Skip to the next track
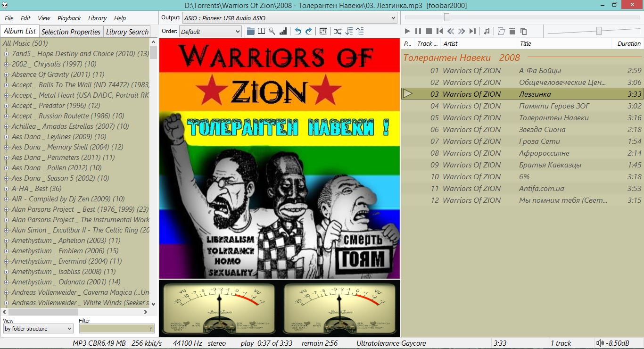The image size is (644, 349). (472, 31)
